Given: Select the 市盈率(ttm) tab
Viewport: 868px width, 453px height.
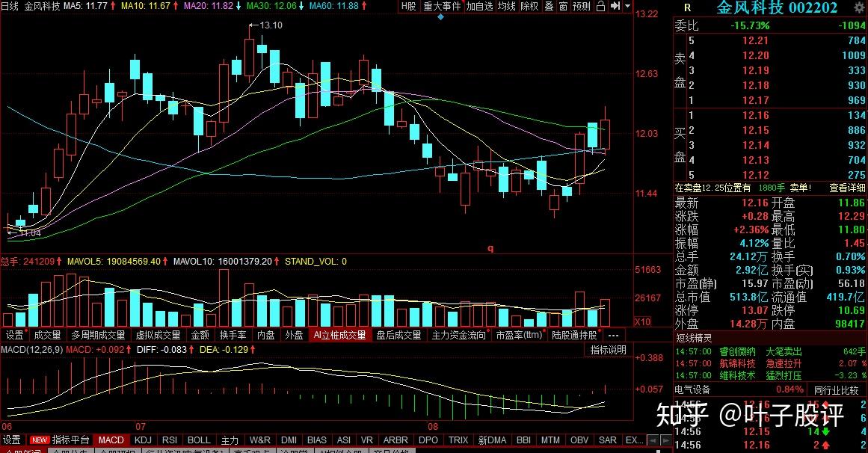Looking at the screenshot, I should (519, 335).
